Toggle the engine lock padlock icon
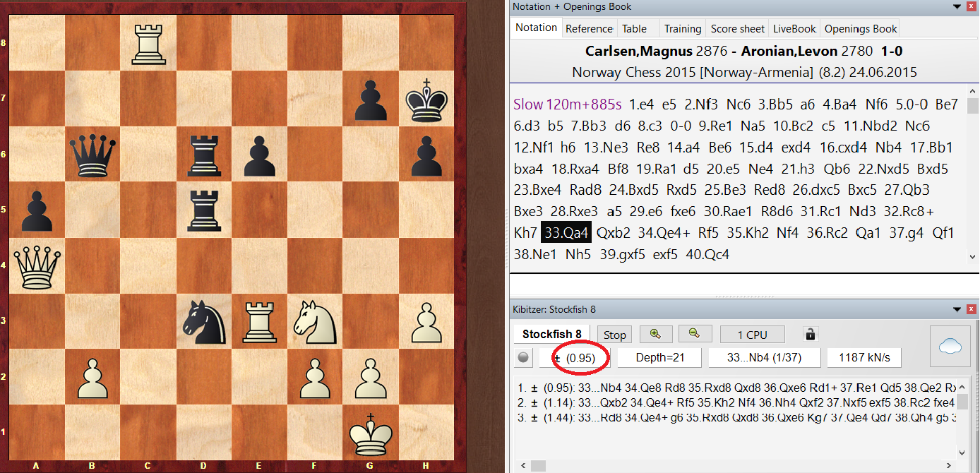The width and height of the screenshot is (980, 473). (811, 335)
